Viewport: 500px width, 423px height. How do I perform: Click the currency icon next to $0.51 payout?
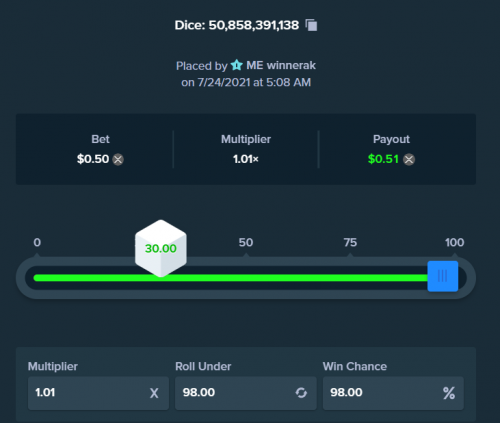pos(409,159)
